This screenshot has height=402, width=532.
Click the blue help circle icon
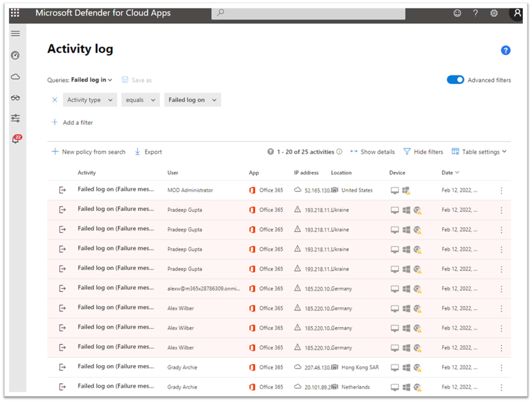[x=505, y=51]
